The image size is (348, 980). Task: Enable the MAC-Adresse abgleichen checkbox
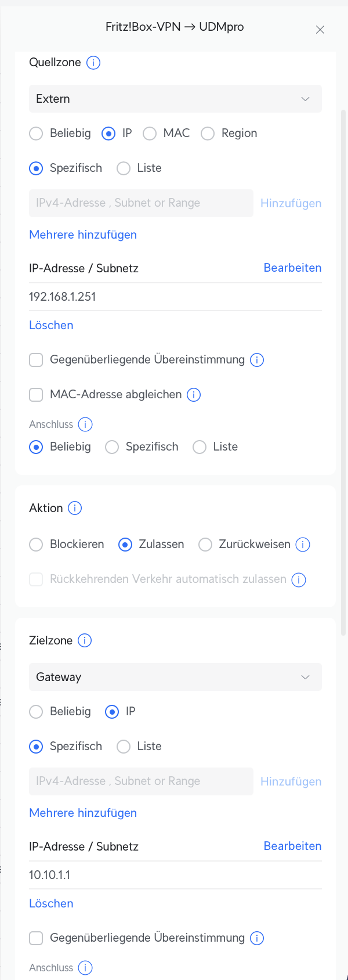[36, 395]
